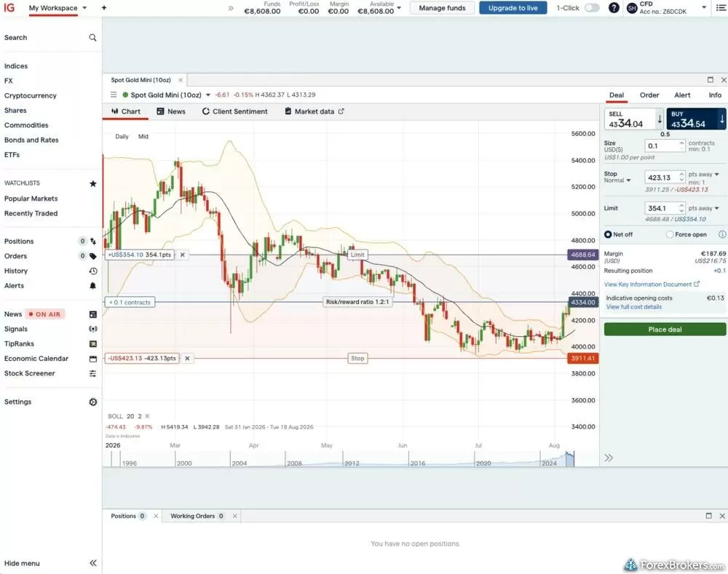Open the watchlists star icon
The image size is (728, 574).
tap(93, 183)
